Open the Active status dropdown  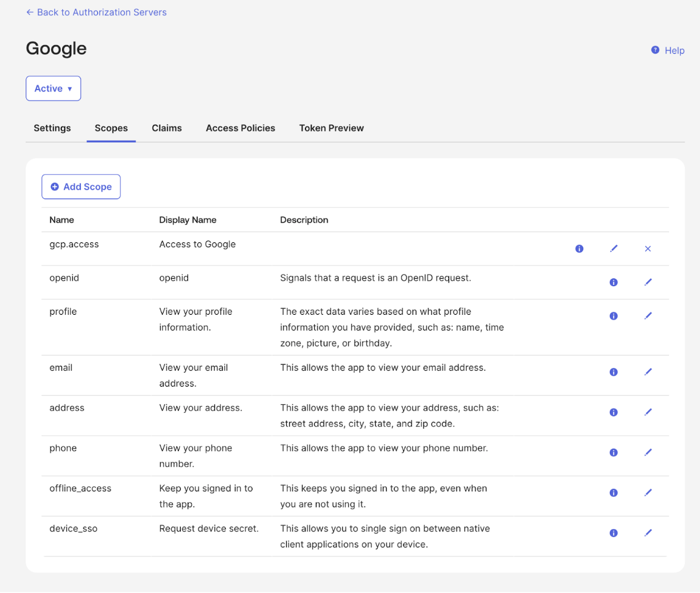[x=53, y=88]
